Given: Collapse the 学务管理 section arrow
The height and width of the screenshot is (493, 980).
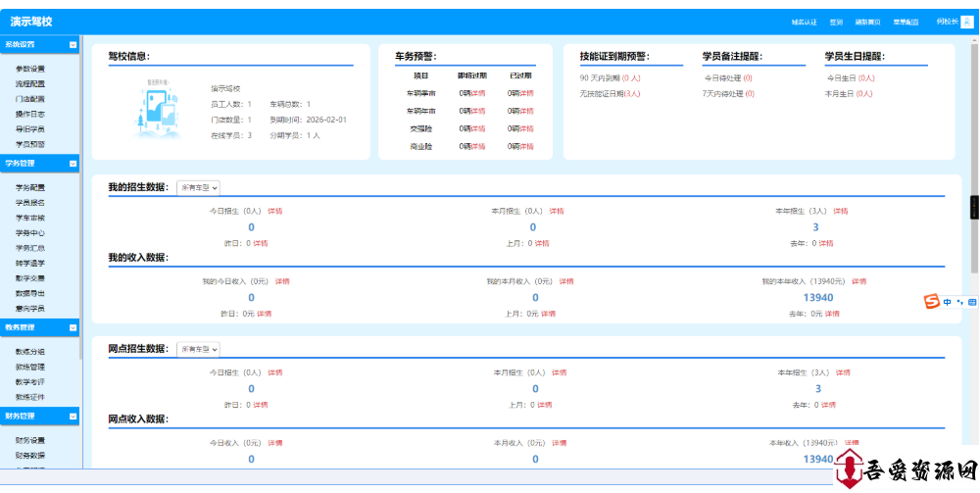Looking at the screenshot, I should point(73,164).
